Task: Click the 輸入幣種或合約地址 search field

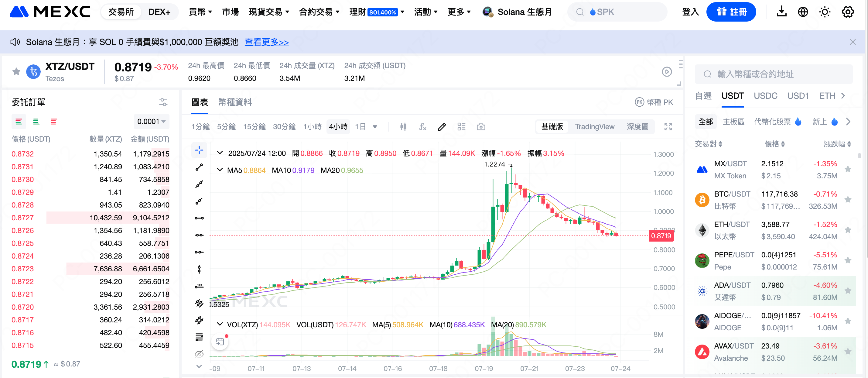Action: 774,74
